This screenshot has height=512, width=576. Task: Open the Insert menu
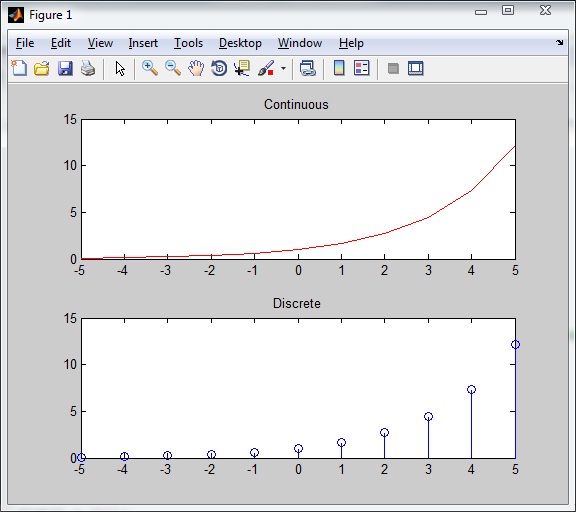tap(143, 43)
